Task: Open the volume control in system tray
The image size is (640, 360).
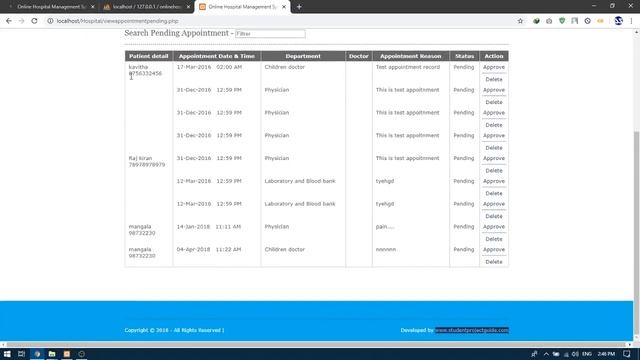Action: [x=575, y=354]
